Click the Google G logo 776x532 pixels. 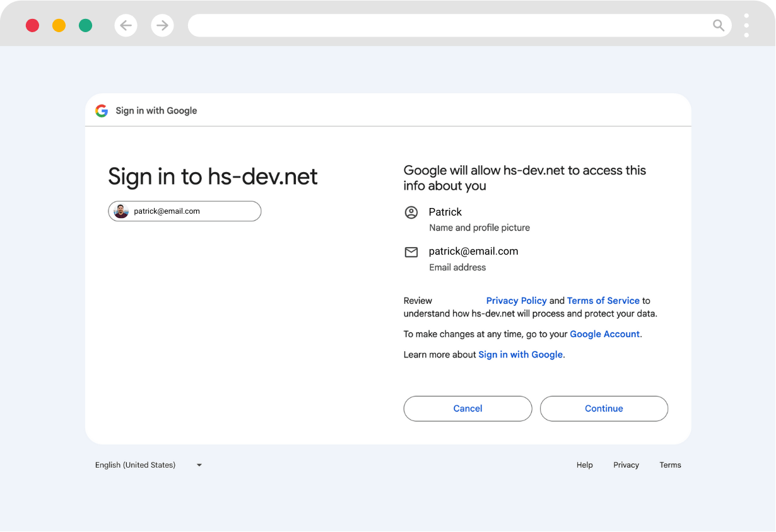[x=102, y=111]
